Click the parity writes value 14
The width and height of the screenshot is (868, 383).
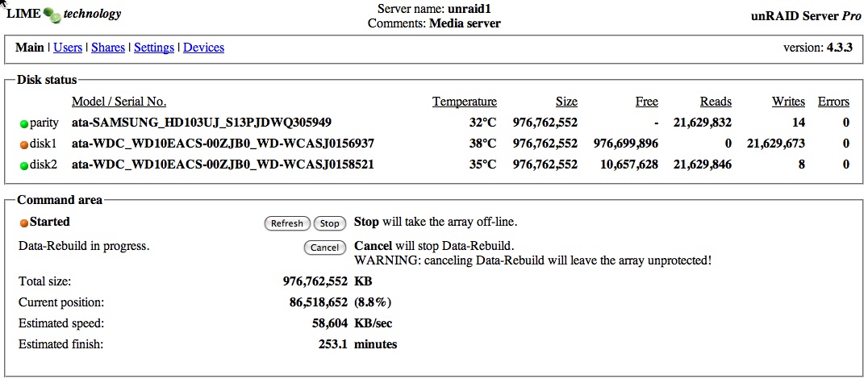799,123
